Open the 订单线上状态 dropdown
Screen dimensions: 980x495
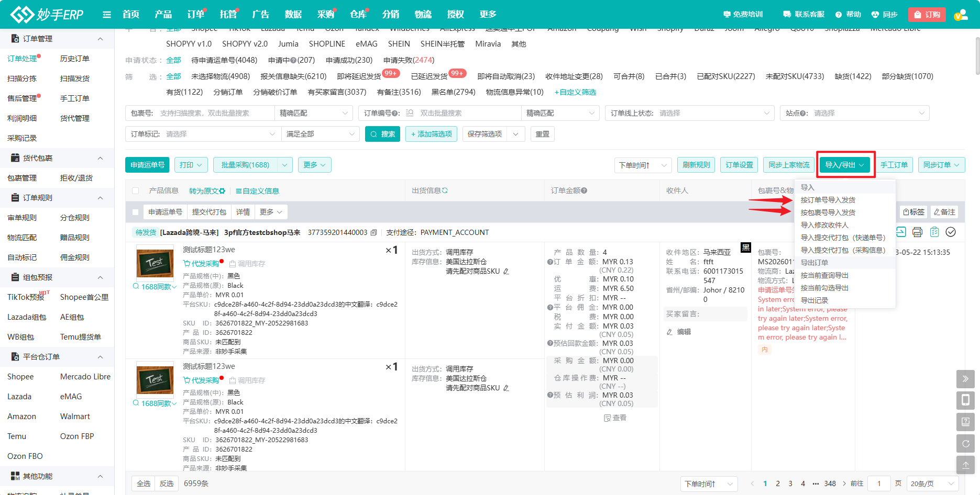(x=689, y=113)
